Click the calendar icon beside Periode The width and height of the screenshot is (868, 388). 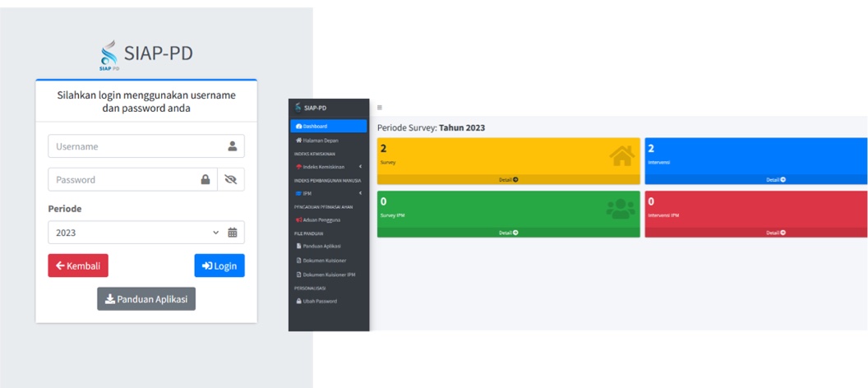233,233
